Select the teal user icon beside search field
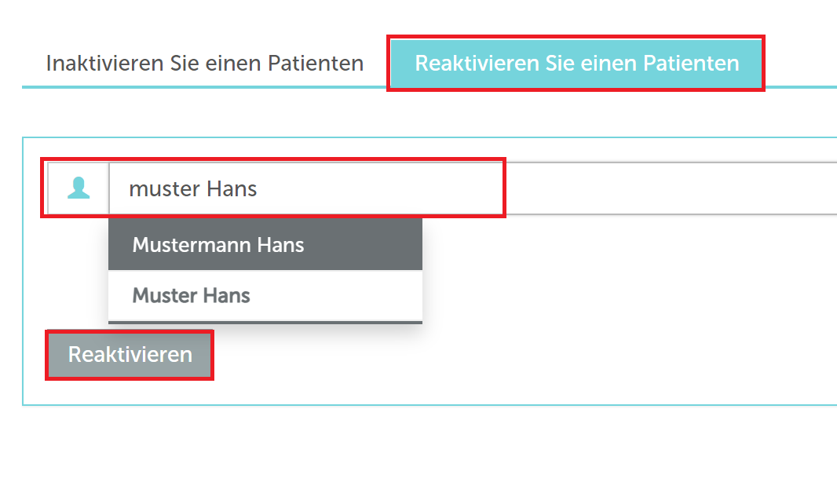 pos(79,188)
